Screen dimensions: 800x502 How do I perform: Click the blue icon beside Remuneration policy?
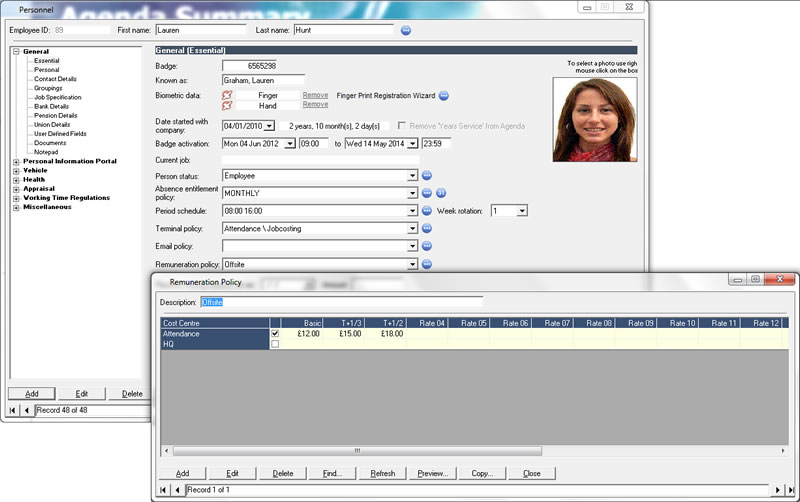click(x=426, y=264)
